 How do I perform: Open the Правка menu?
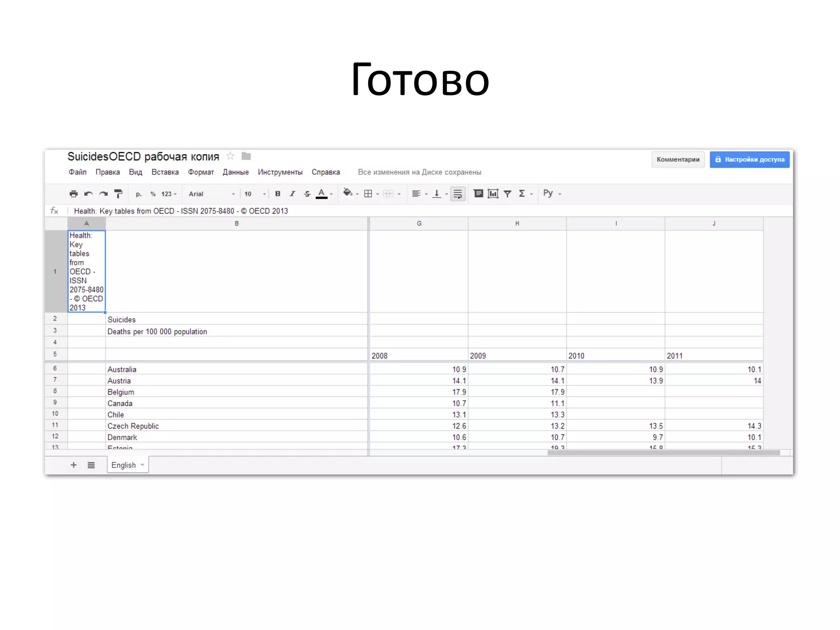click(107, 172)
